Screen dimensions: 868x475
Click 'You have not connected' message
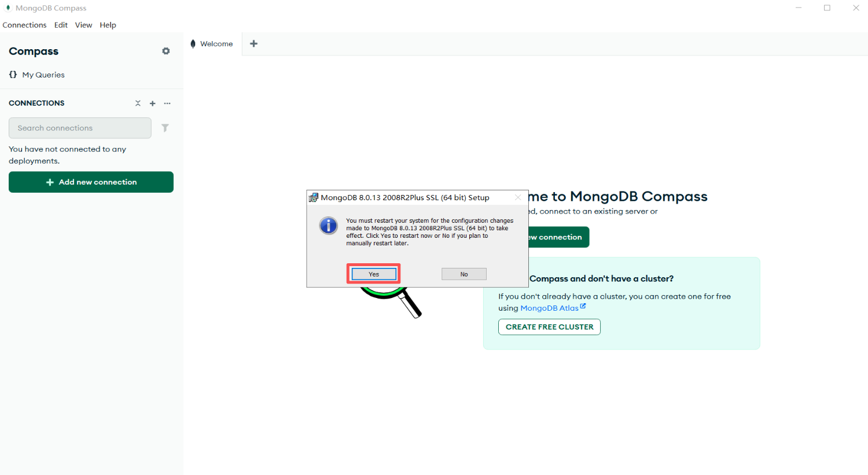click(x=67, y=155)
